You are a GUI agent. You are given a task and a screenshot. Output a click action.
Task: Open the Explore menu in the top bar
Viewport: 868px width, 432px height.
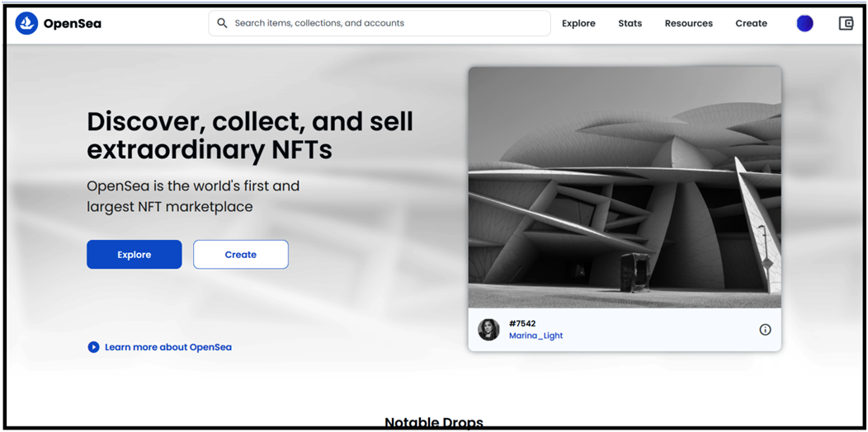[578, 23]
